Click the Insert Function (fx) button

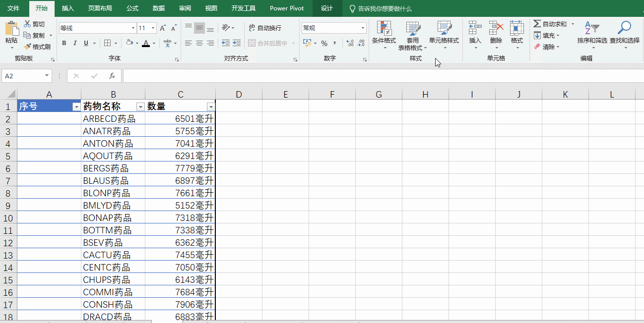pyautogui.click(x=112, y=76)
